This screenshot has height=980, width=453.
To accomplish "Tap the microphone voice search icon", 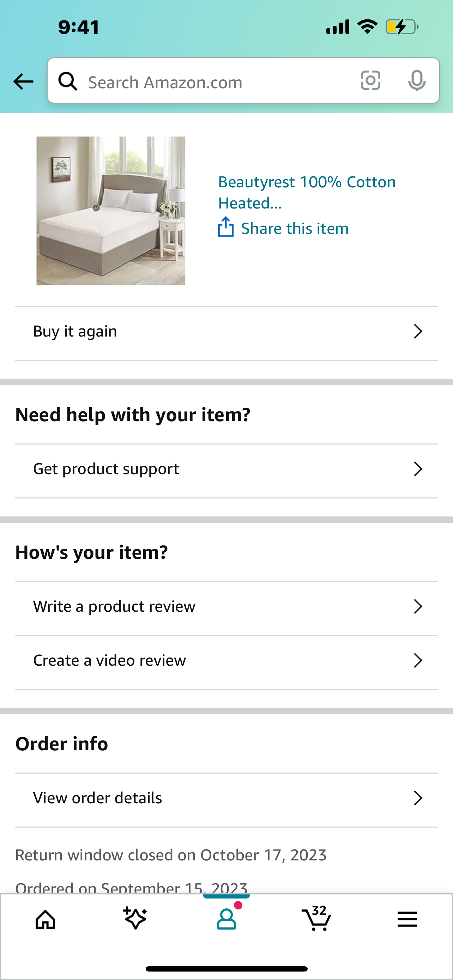I will 417,81.
